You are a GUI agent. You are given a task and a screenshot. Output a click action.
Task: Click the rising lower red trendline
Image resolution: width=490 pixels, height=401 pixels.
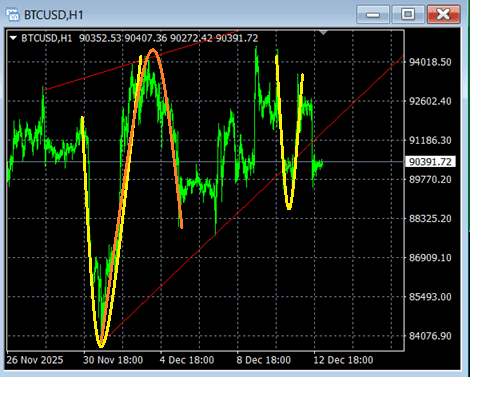253,198
